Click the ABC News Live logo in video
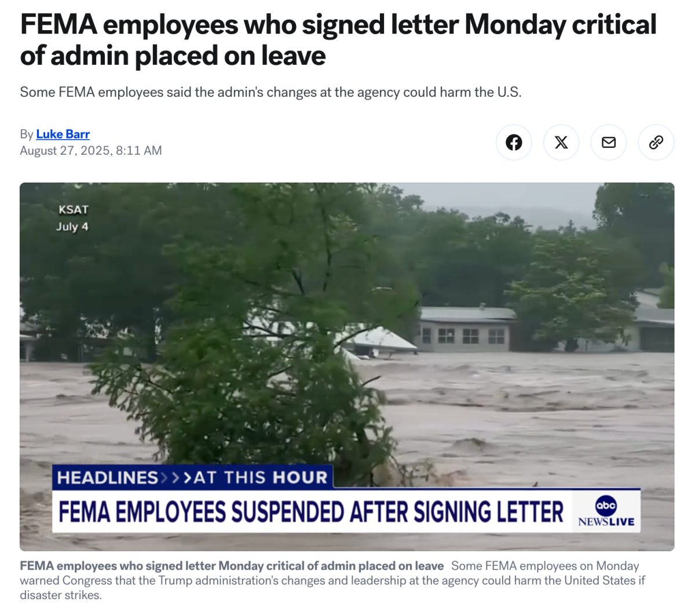The image size is (695, 616). point(606,511)
